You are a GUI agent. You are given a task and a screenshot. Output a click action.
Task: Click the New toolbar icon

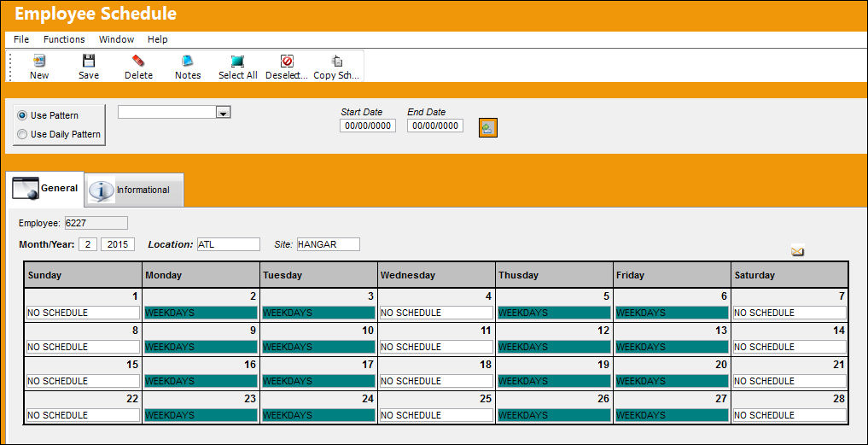(x=38, y=61)
